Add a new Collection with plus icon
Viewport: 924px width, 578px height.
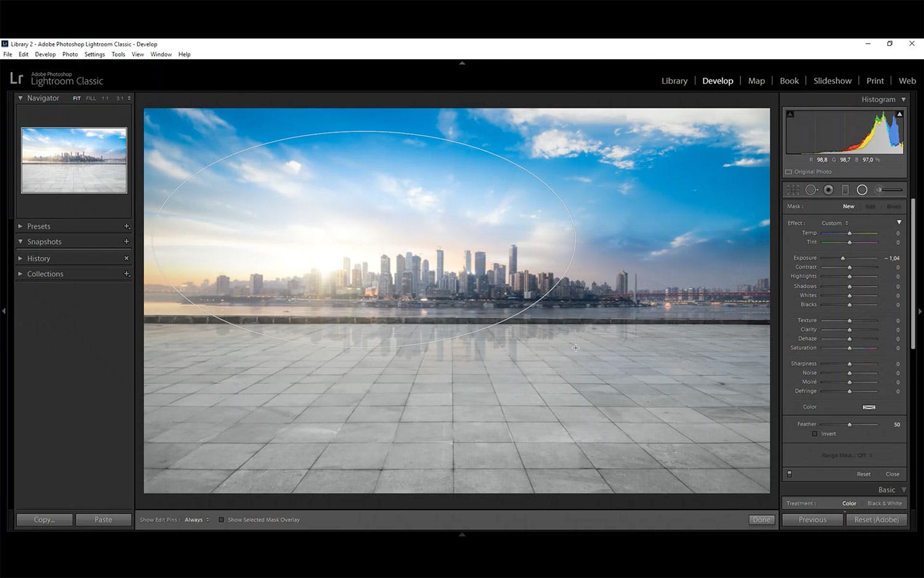click(126, 274)
